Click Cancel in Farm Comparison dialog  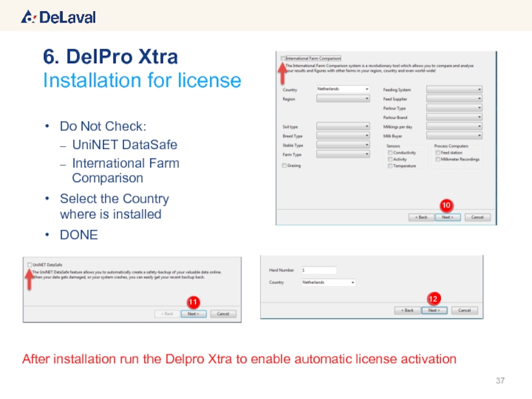point(477,217)
